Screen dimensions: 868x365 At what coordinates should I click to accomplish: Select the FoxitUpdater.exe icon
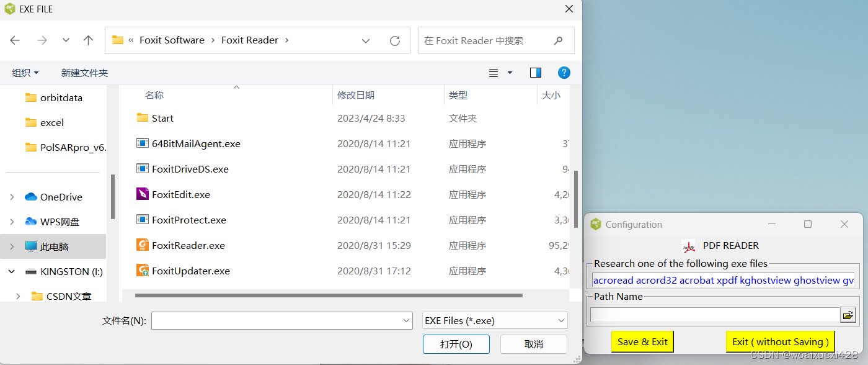(x=143, y=270)
